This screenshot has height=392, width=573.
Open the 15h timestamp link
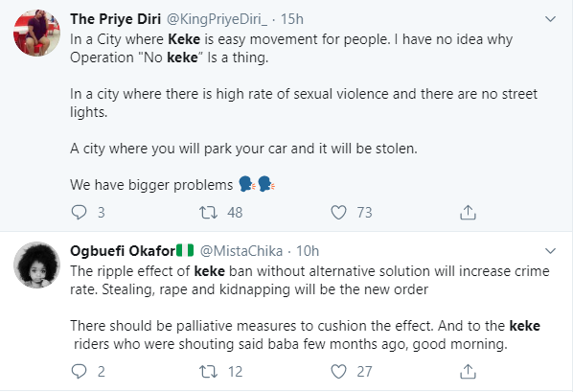(x=292, y=19)
